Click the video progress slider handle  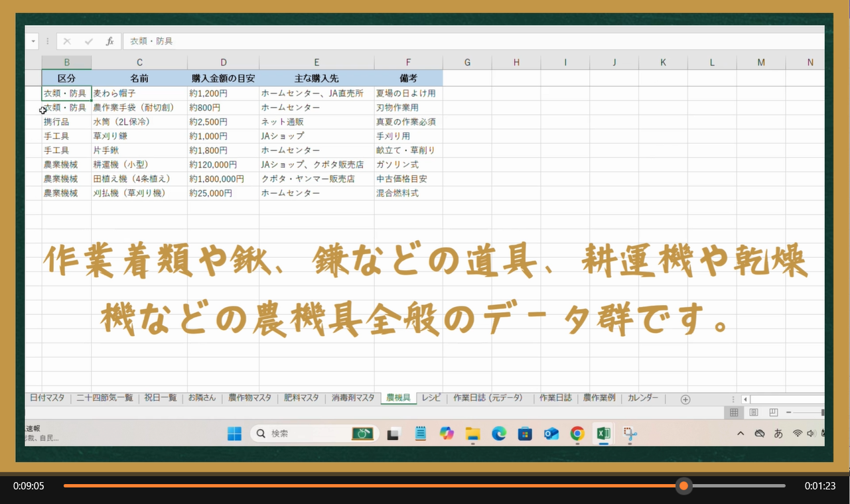point(683,486)
